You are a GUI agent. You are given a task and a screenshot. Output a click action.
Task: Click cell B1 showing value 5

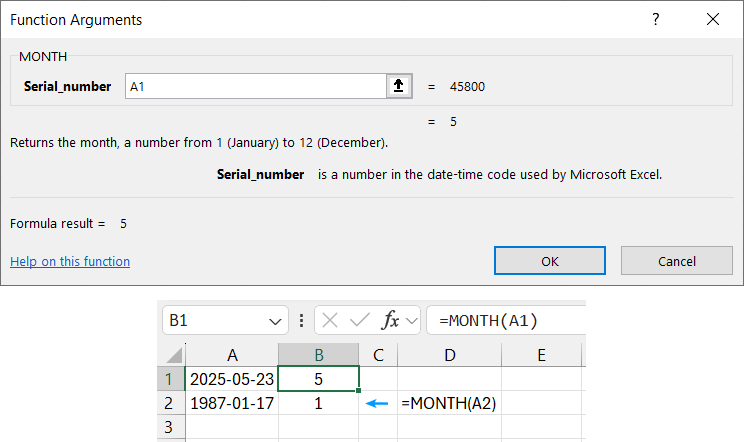coord(318,379)
